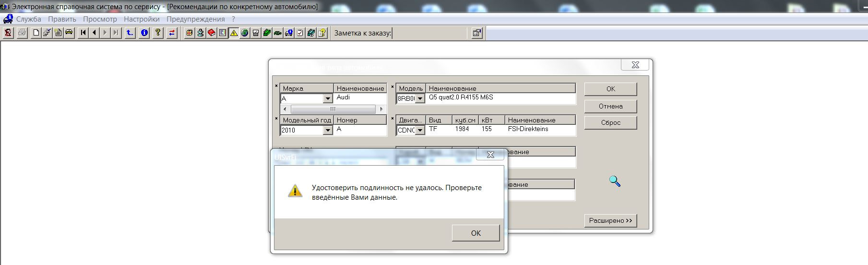The image size is (868, 265).
Task: Click the Расширено >> button
Action: [610, 221]
